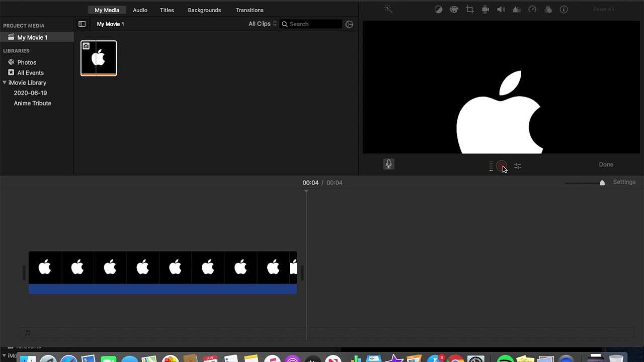Viewport: 644px width, 362px height.
Task: Click the timeline zoom slider handle
Action: pos(602,183)
